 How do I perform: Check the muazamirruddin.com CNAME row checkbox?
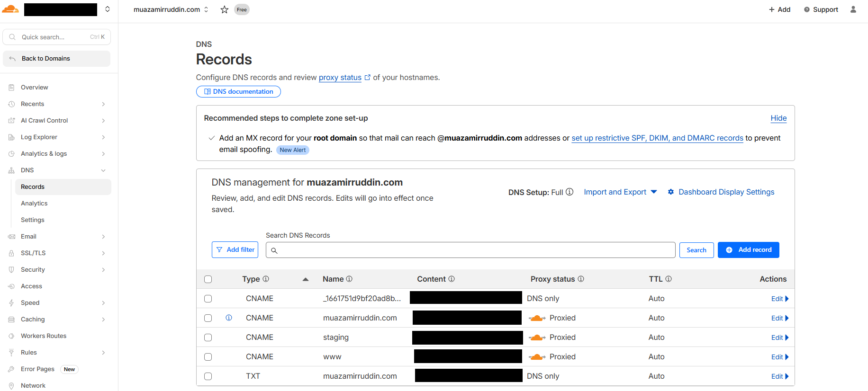click(208, 318)
